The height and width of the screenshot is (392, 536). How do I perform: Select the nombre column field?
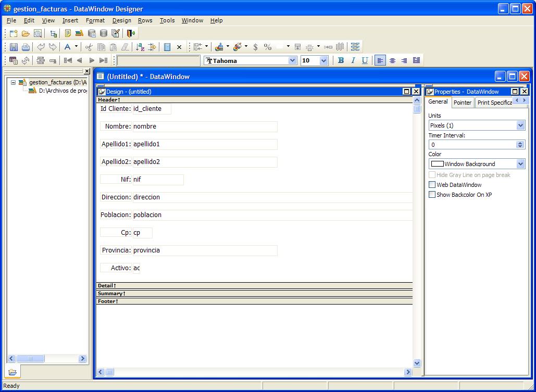(x=205, y=127)
